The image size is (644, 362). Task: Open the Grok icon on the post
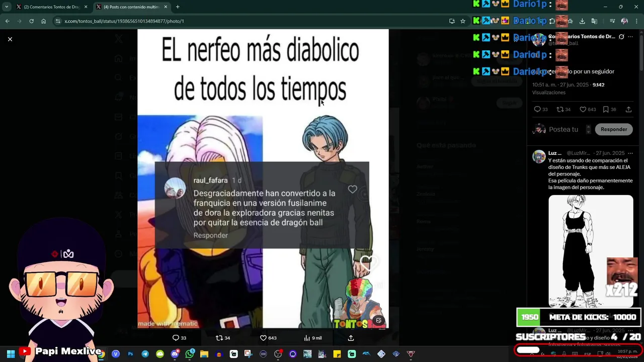[621, 37]
